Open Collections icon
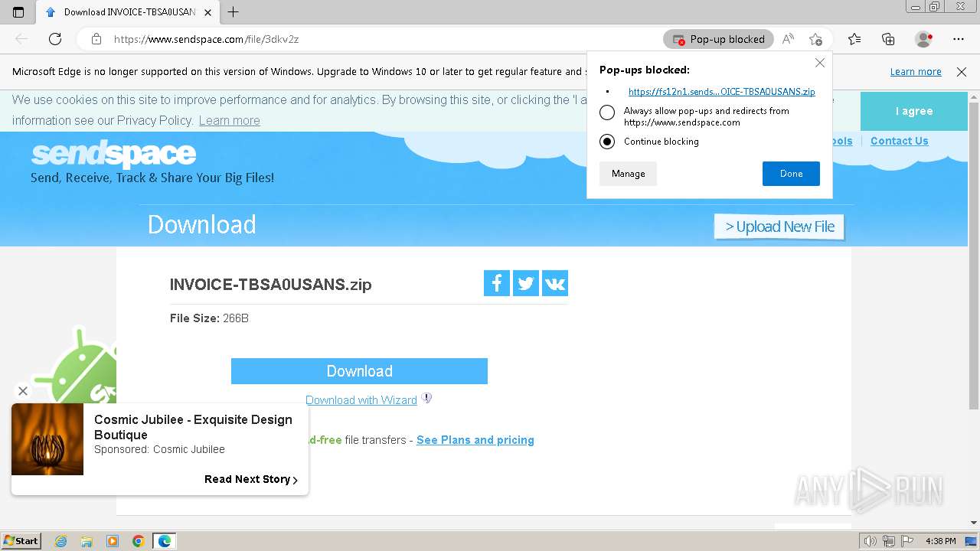This screenshot has width=980, height=551. (x=888, y=39)
